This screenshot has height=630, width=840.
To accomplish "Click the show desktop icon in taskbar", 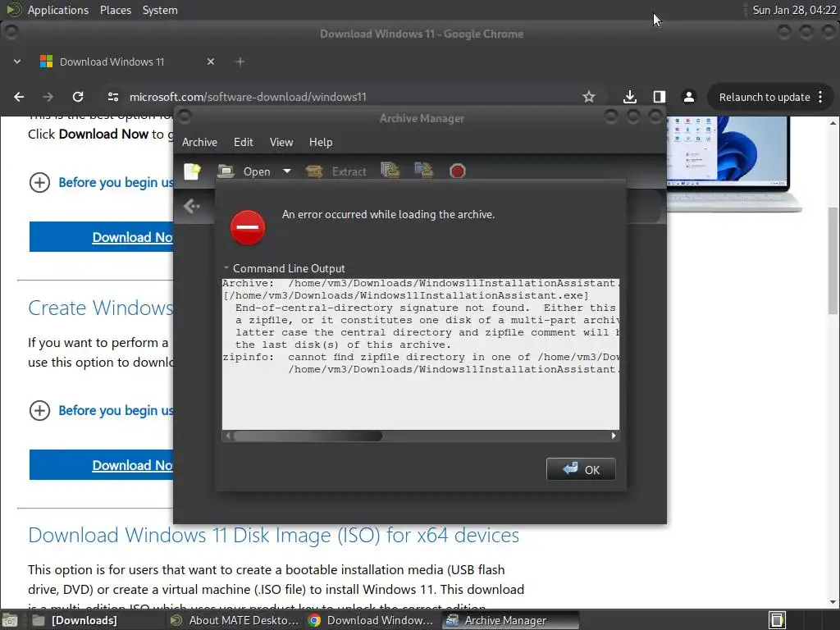I will pos(10,620).
